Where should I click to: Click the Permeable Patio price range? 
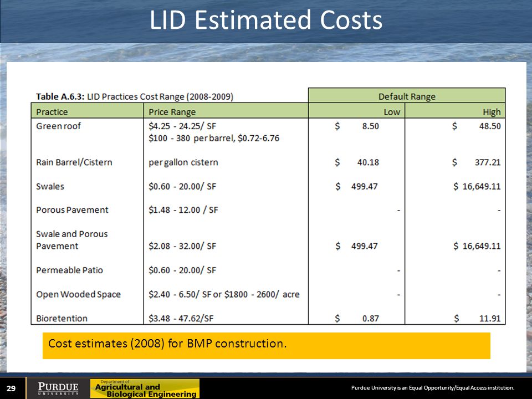click(x=182, y=270)
